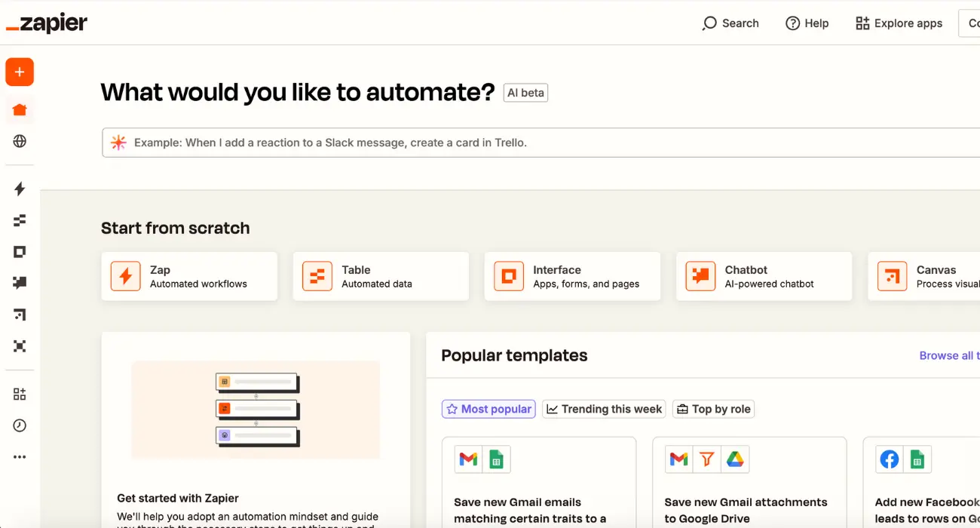
Task: Open Interfaces from the sidebar
Action: pos(20,251)
